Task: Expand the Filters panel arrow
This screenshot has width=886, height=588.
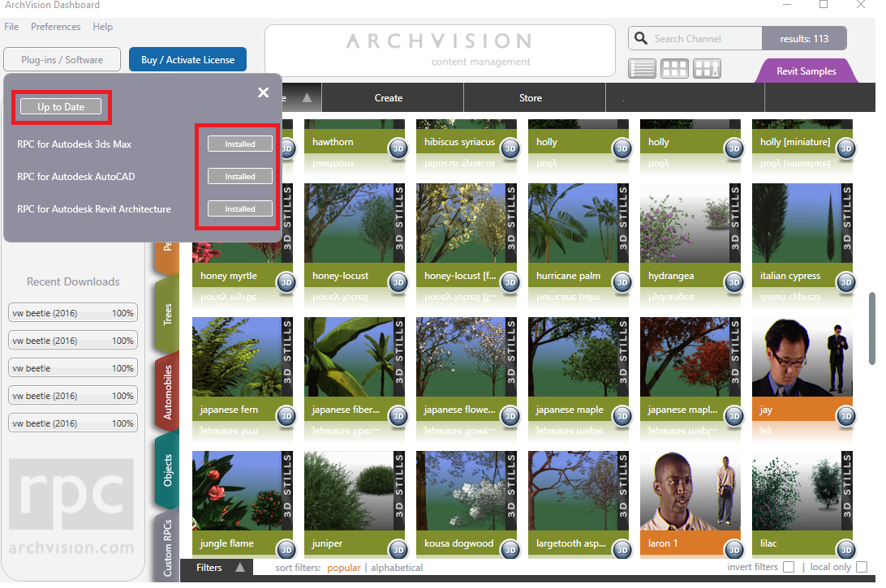Action: (x=240, y=567)
